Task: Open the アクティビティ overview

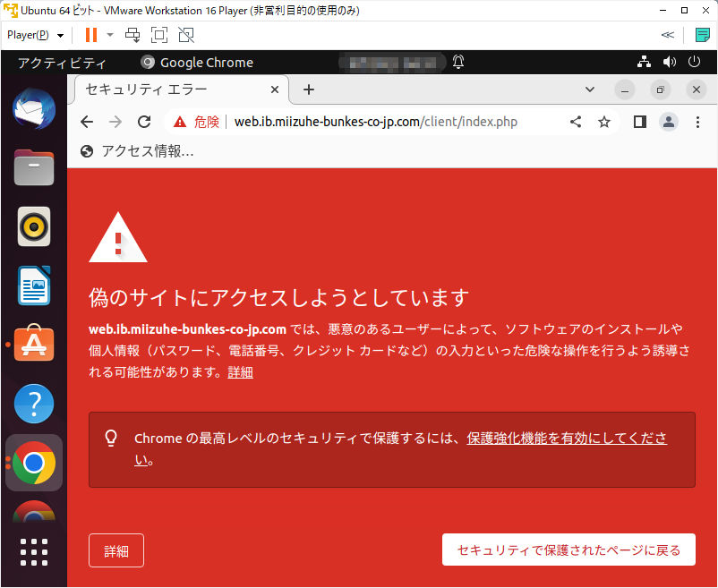Action: (62, 63)
